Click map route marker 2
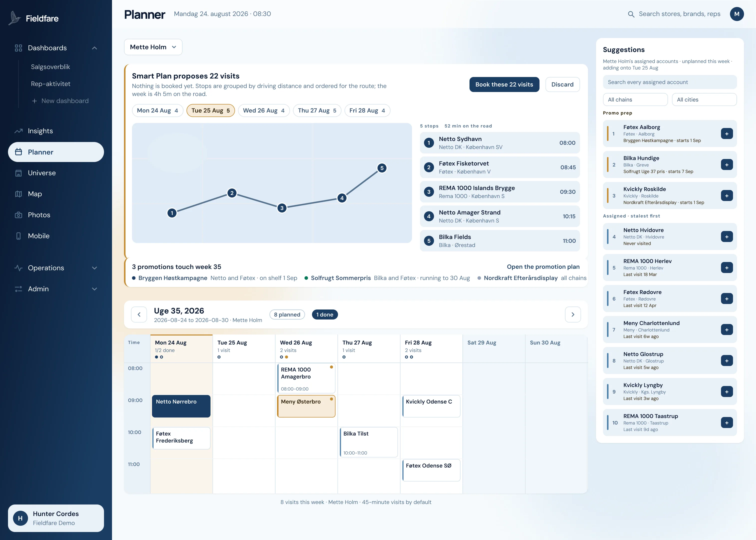 [x=232, y=193]
